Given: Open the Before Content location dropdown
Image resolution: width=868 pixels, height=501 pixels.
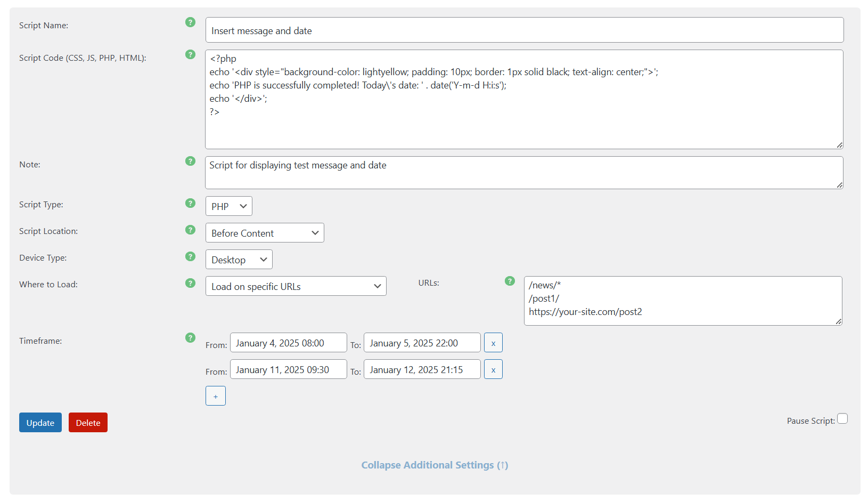Looking at the screenshot, I should point(265,233).
